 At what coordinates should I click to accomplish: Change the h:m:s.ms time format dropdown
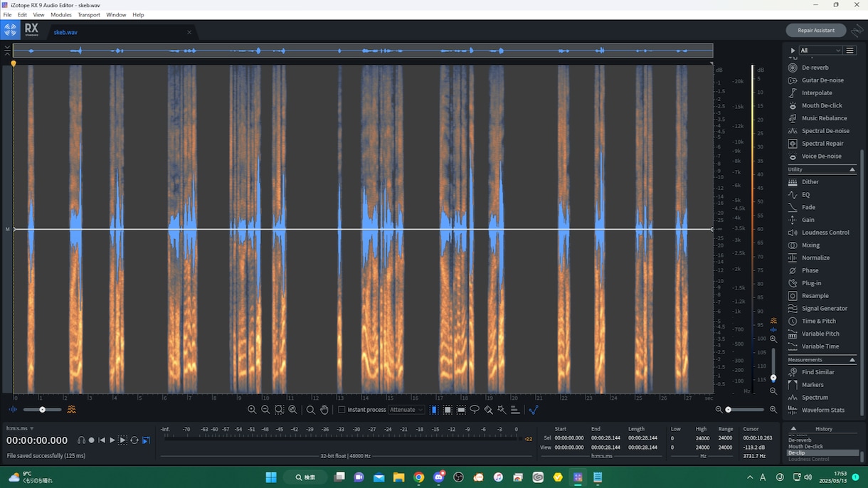(x=20, y=428)
